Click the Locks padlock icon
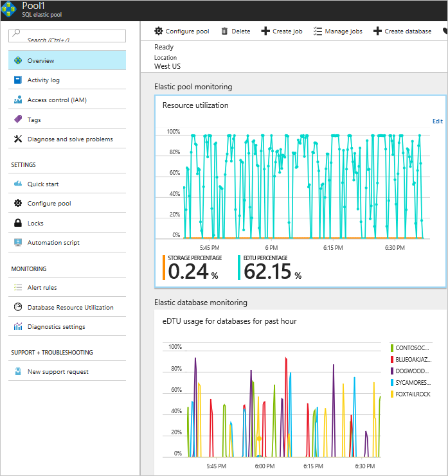 (x=18, y=223)
